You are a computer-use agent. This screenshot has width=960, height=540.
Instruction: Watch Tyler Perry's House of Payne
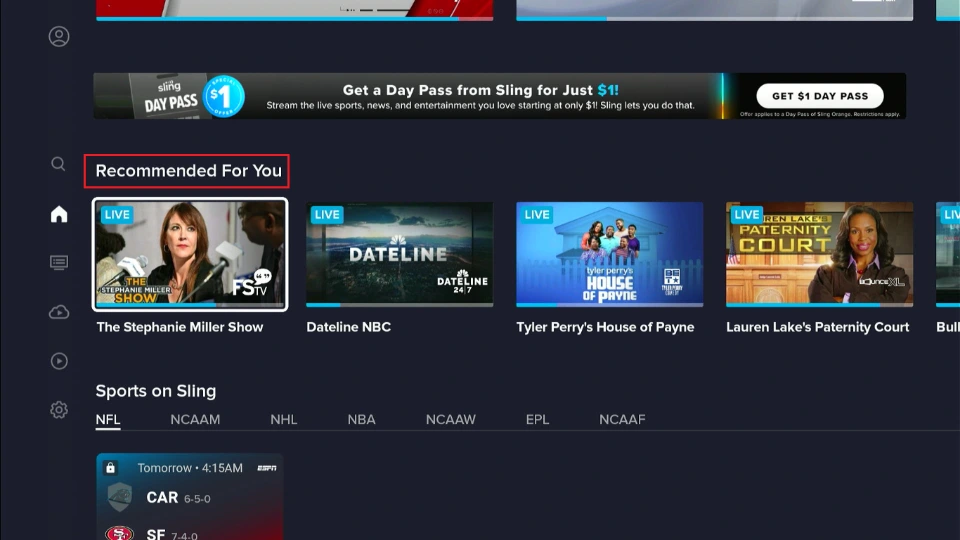click(609, 254)
